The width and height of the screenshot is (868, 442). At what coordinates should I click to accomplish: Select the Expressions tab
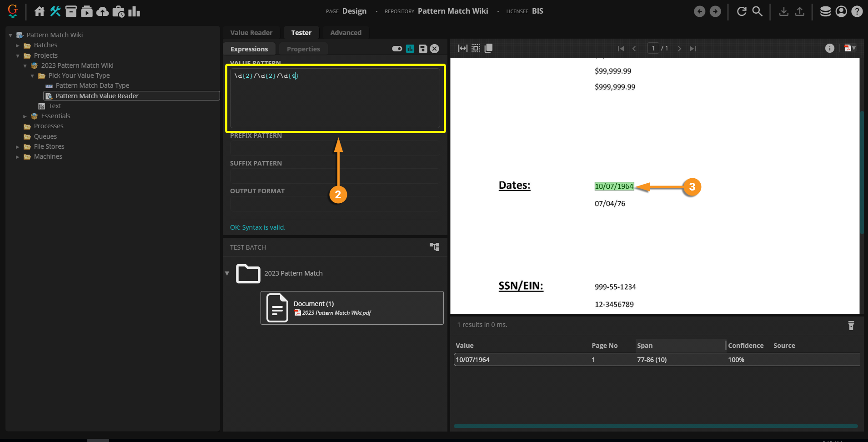(x=249, y=49)
